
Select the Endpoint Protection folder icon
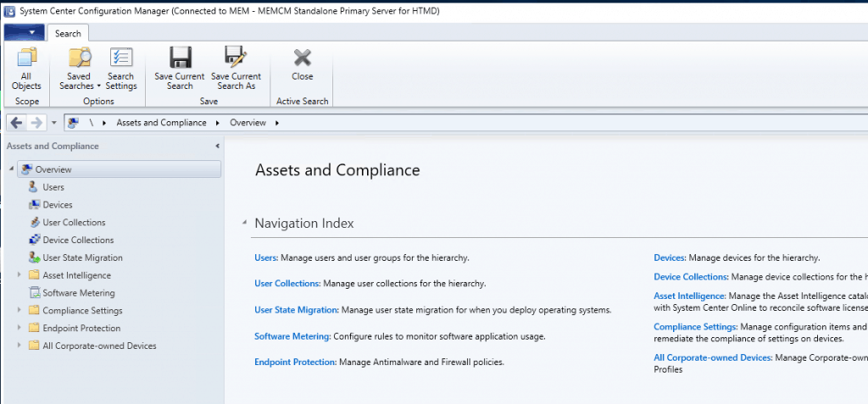pos(34,328)
